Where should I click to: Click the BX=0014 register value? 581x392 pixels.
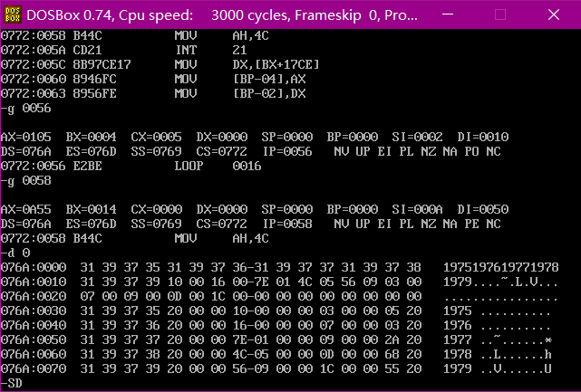coord(92,209)
